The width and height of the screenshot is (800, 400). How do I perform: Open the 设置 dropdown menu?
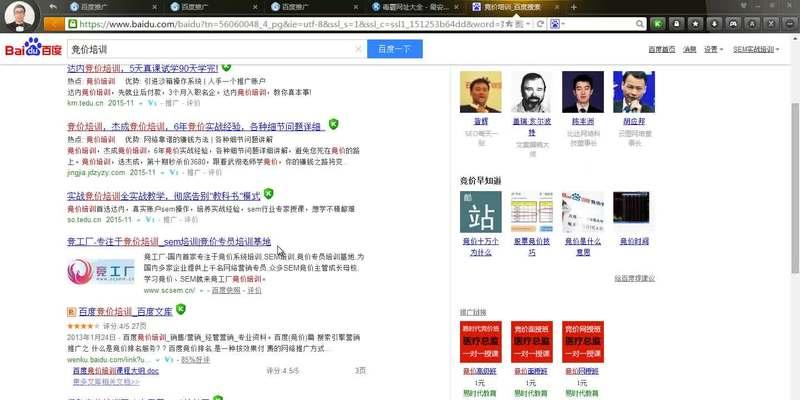coord(713,49)
